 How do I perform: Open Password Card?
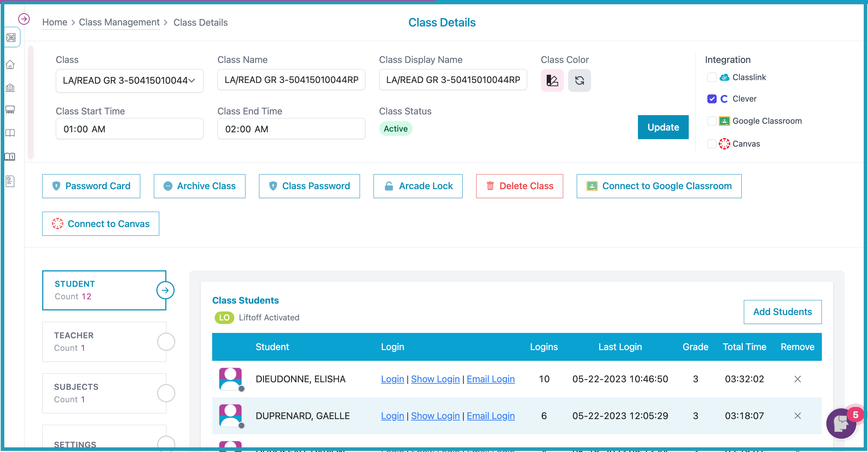[x=91, y=186]
